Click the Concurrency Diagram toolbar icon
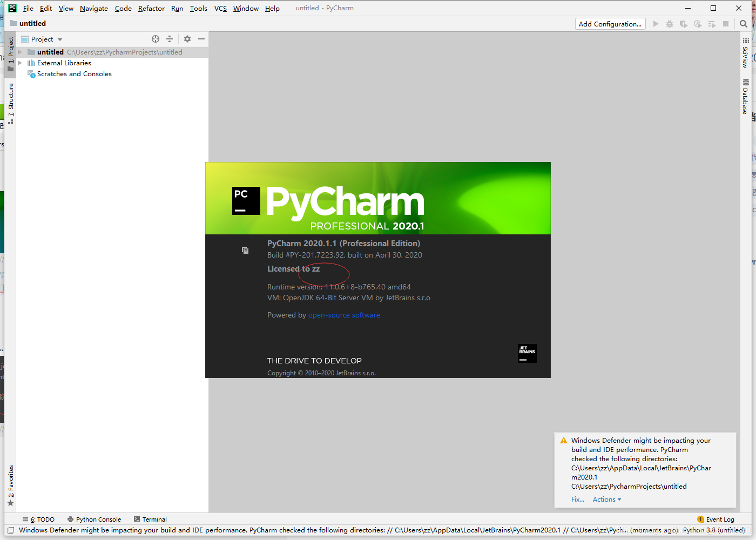The width and height of the screenshot is (756, 540). pos(712,24)
